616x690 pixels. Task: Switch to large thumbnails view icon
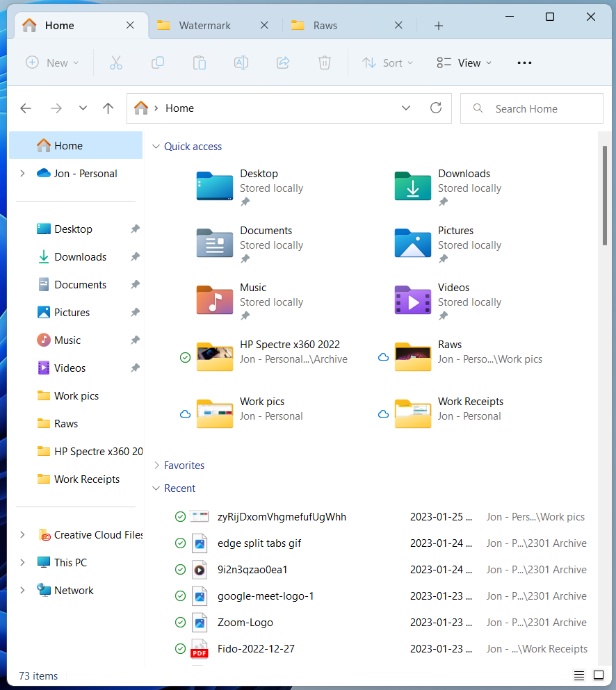[599, 675]
